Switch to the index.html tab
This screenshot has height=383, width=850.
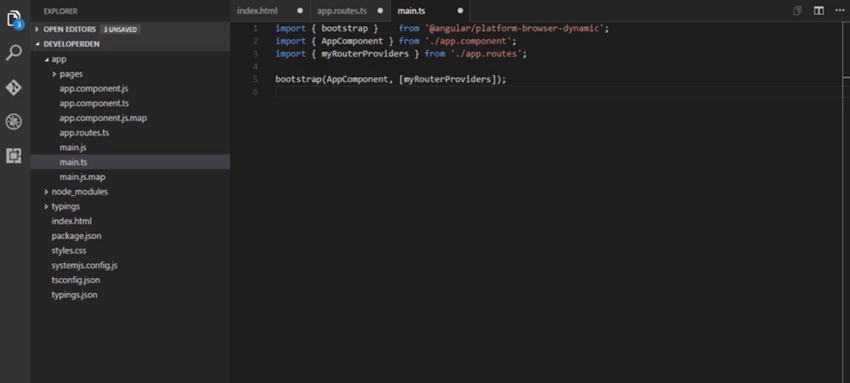pos(257,11)
